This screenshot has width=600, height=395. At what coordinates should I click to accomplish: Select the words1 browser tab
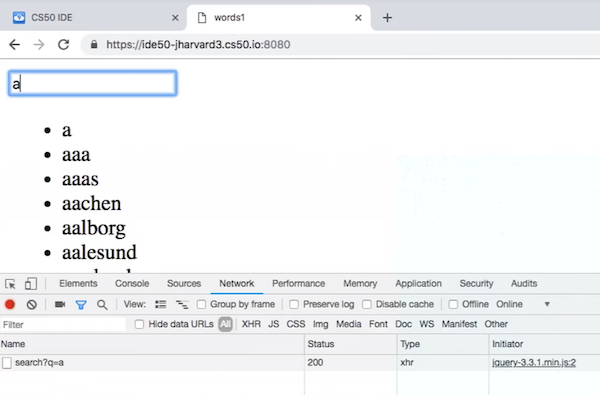[279, 18]
